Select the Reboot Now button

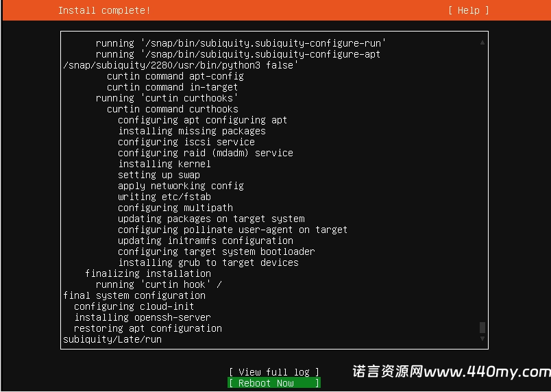[273, 383]
